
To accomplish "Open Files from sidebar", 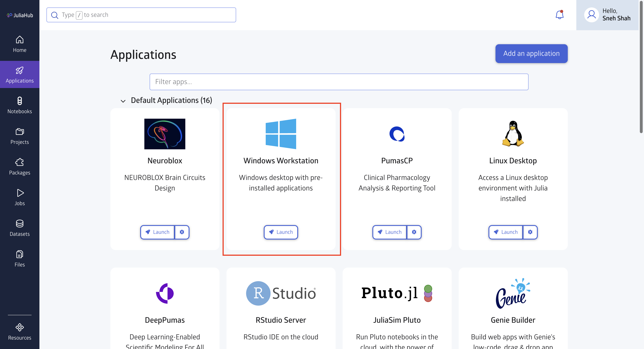I will [20, 259].
